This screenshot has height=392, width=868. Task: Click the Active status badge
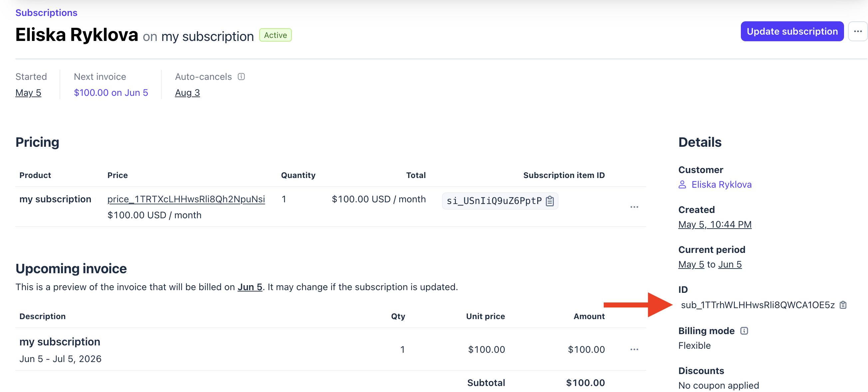tap(275, 35)
